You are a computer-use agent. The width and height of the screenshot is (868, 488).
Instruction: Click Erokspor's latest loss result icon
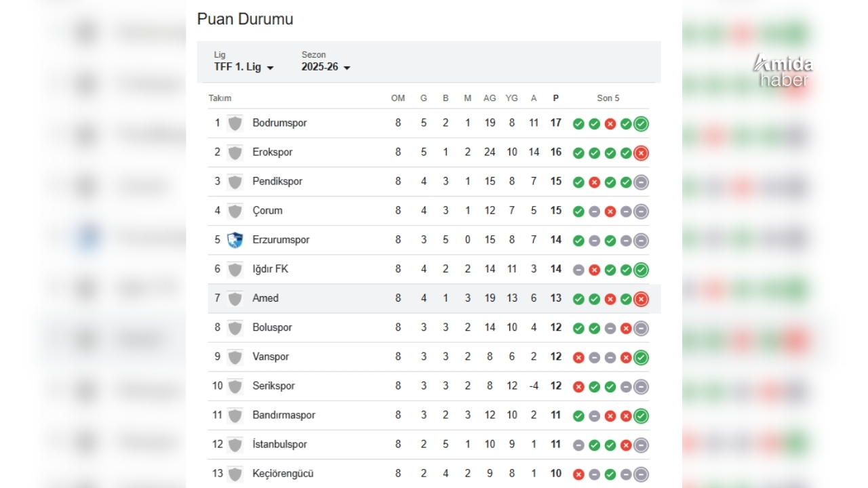tap(641, 152)
